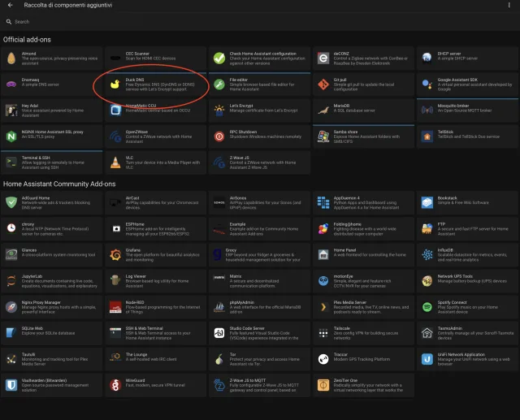Click the NGINX Home Assistant SSL proxy icon
The width and height of the screenshot is (520, 420).
point(11,135)
